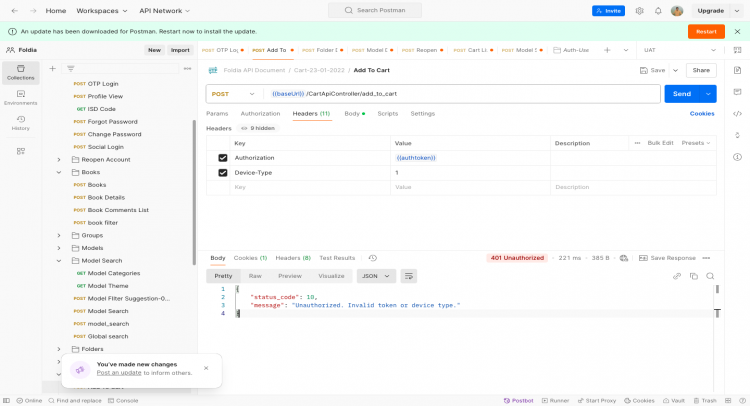Collapse the Books folder
750x406 pixels.
tap(59, 172)
